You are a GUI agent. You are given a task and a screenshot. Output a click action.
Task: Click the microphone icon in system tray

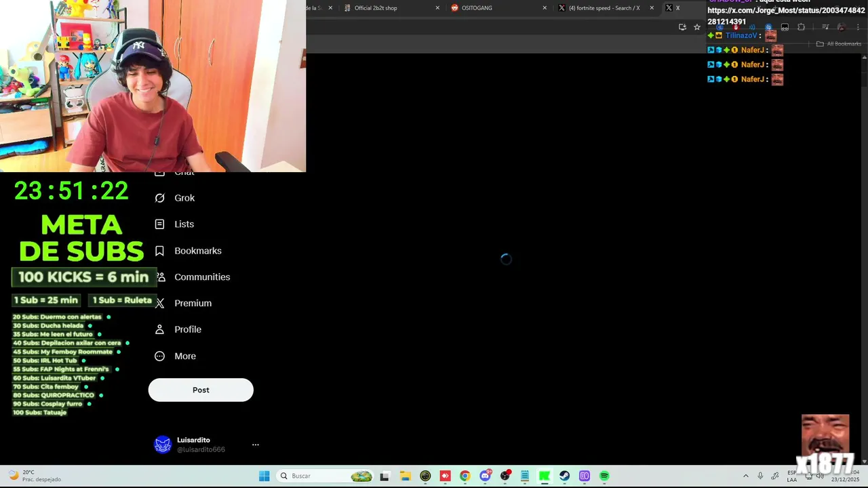[x=760, y=476]
